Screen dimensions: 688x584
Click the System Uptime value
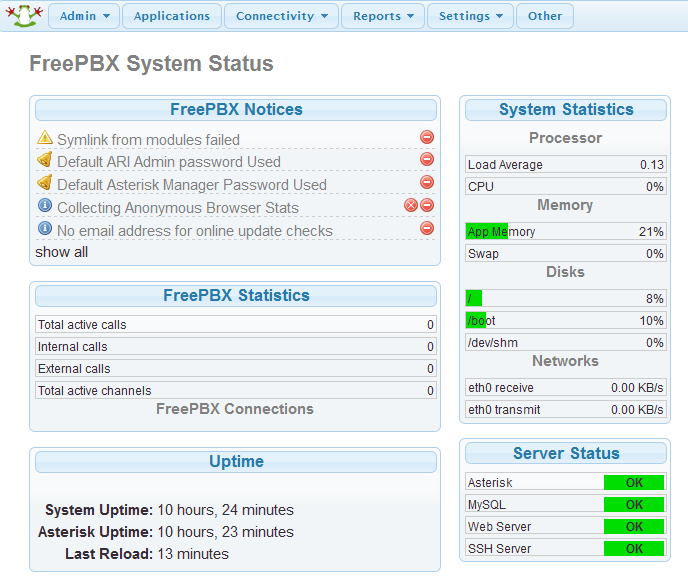click(226, 510)
